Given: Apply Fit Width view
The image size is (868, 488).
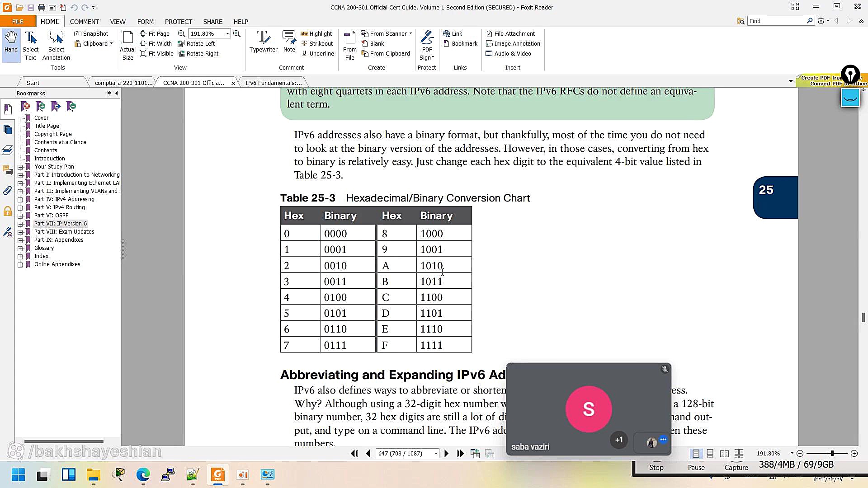Looking at the screenshot, I should [156, 43].
